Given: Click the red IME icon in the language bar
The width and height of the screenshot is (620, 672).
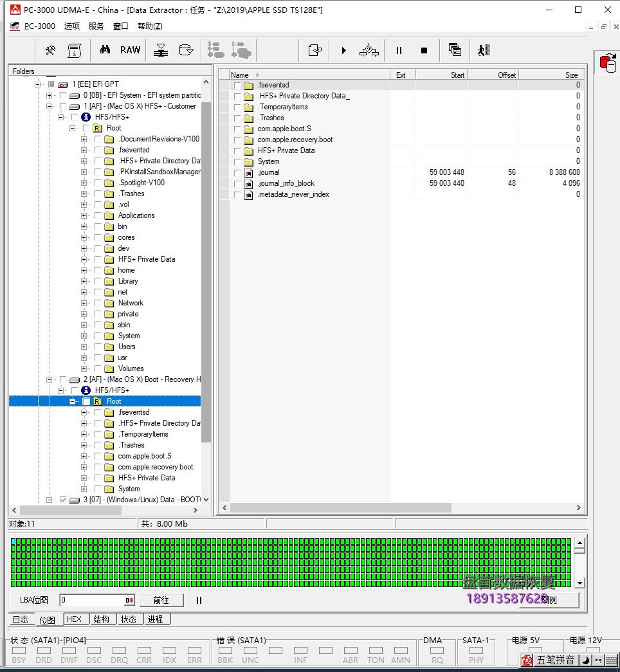Looking at the screenshot, I should click(x=526, y=660).
